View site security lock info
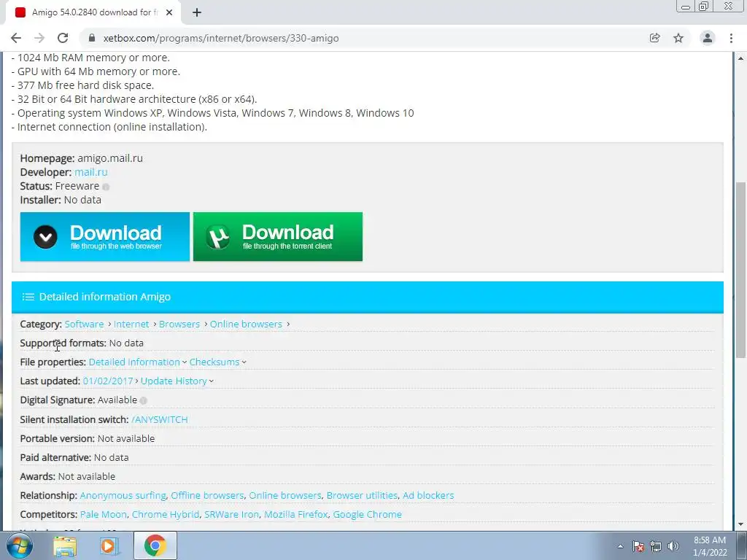This screenshot has height=560, width=747. [x=93, y=38]
